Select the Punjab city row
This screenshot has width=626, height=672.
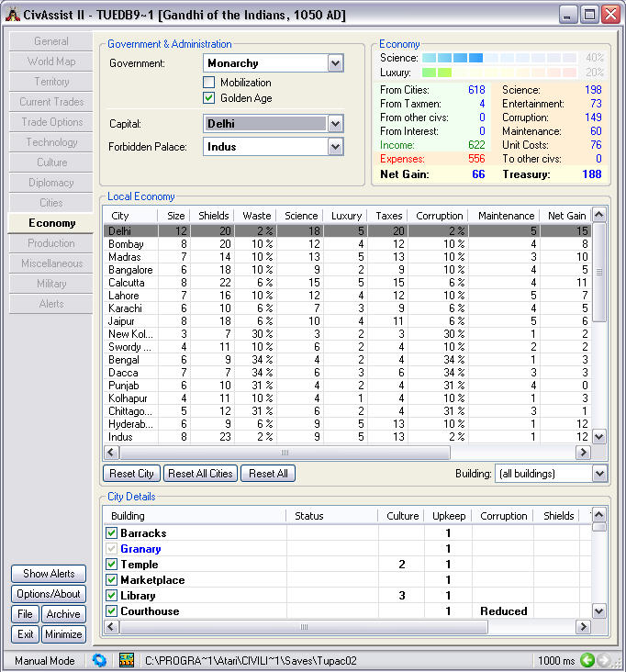point(348,386)
